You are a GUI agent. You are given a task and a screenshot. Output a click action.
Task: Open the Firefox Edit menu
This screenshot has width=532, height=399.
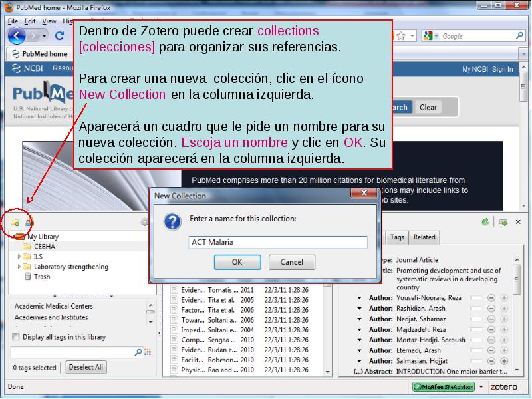click(x=30, y=21)
